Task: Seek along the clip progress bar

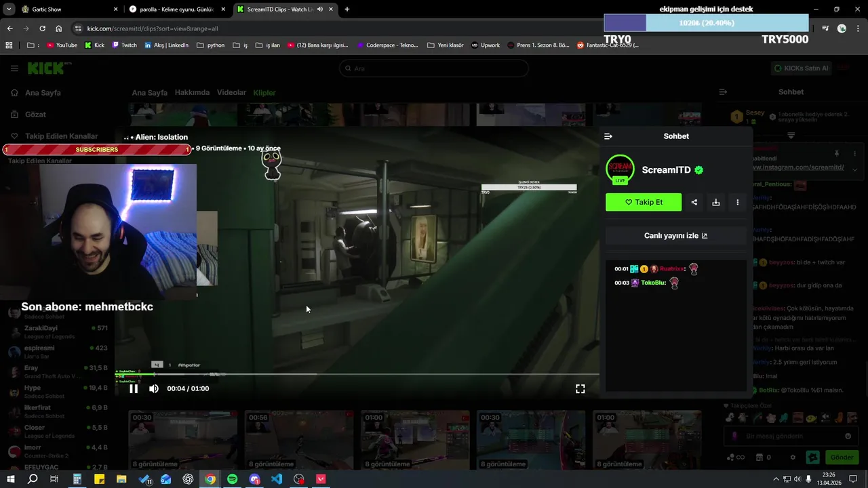Action: click(357, 374)
